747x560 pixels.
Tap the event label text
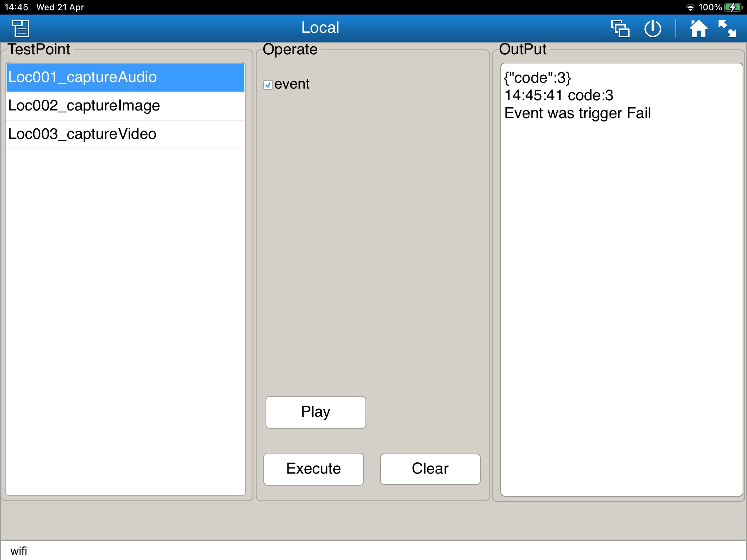(292, 84)
